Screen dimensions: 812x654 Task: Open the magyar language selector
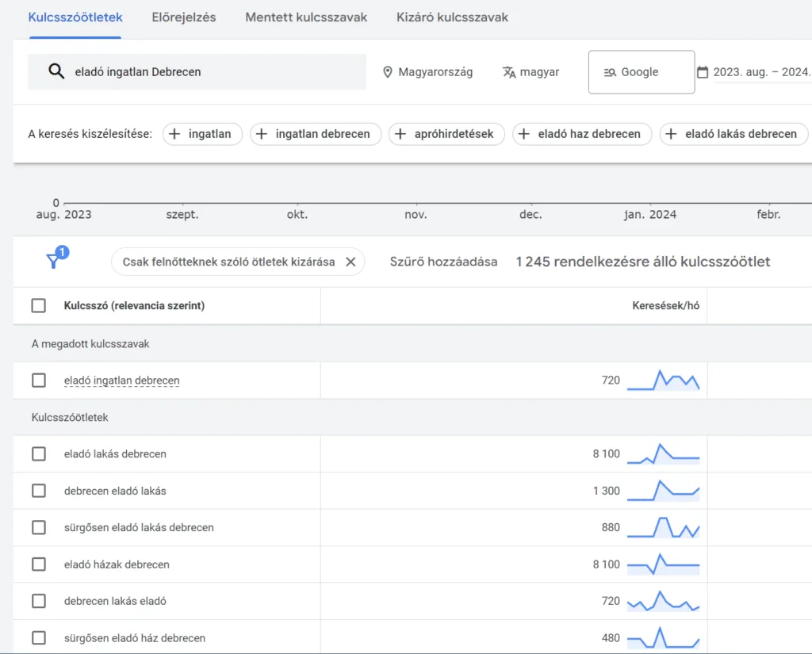530,72
